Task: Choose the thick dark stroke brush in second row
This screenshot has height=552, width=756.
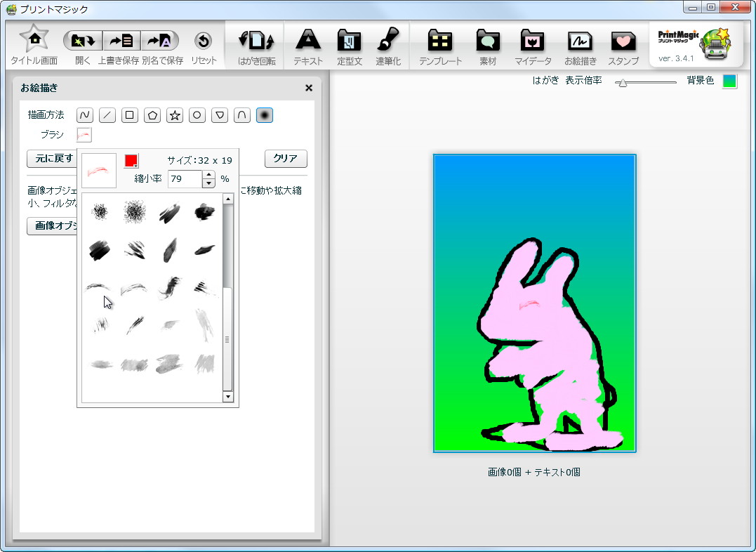Action: (x=99, y=251)
